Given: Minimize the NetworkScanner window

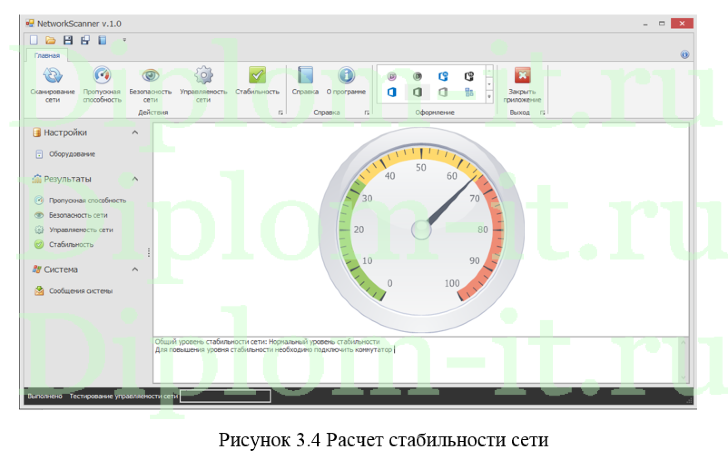Looking at the screenshot, I should coord(645,24).
